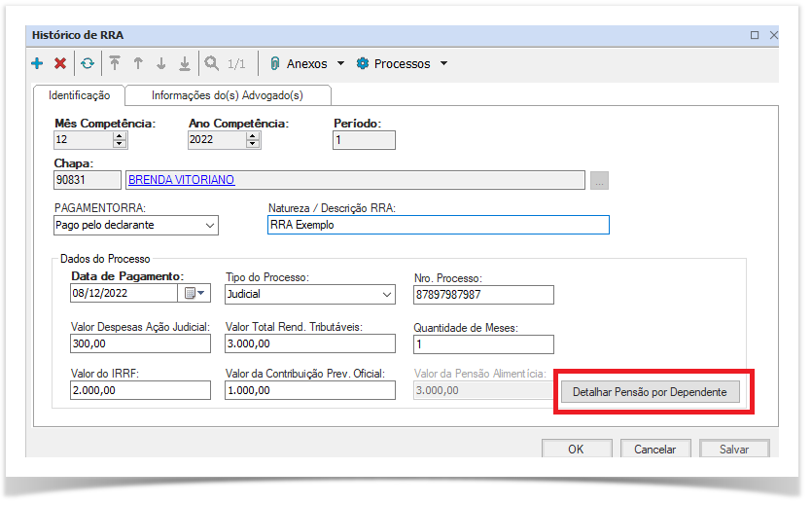Switch to Informações do(s) Advogado(s) tab
This screenshot has height=505, width=812.
[x=228, y=95]
